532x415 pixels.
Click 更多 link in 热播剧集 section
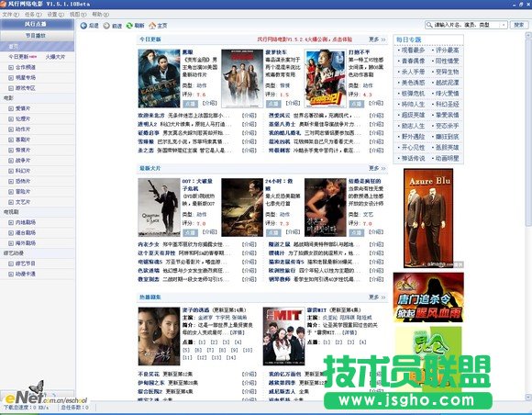[x=377, y=297]
